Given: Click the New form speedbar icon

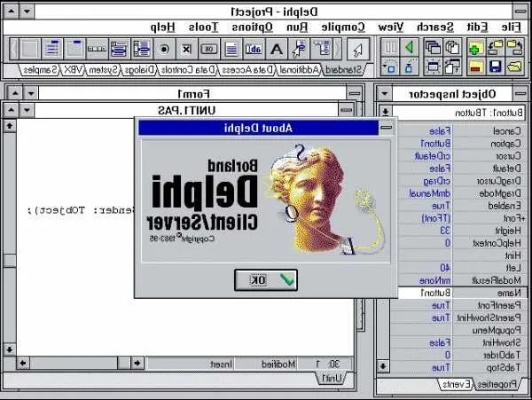Looking at the screenshot, I should 433,66.
